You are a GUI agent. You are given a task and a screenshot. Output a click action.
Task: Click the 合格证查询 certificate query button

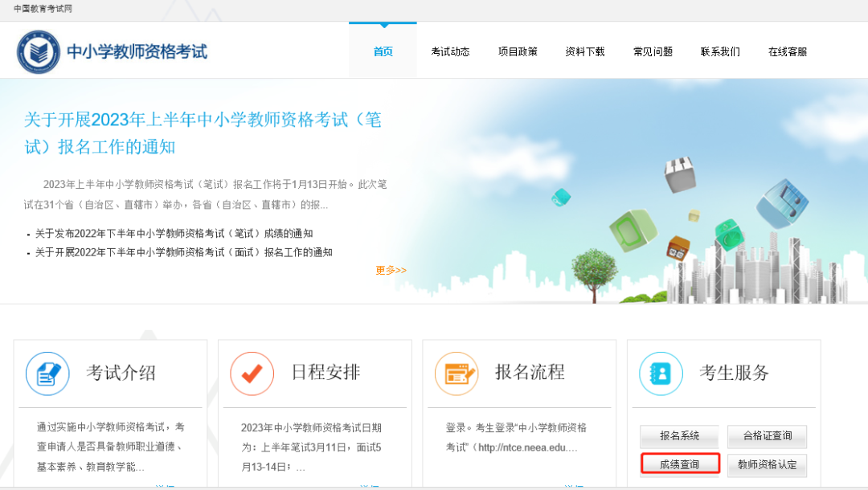[x=767, y=436]
